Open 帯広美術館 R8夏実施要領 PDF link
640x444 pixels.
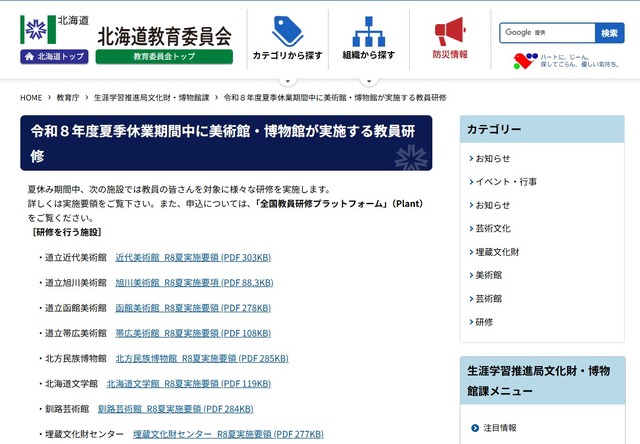(x=193, y=333)
